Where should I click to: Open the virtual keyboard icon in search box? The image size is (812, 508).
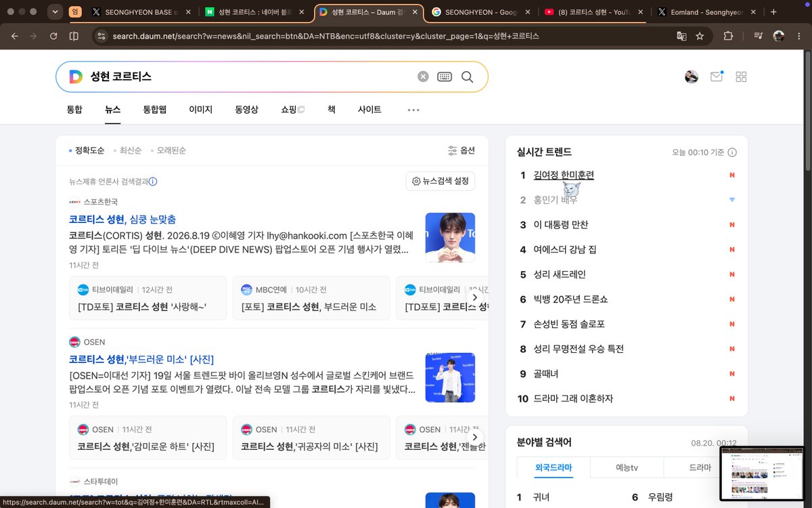coord(445,77)
